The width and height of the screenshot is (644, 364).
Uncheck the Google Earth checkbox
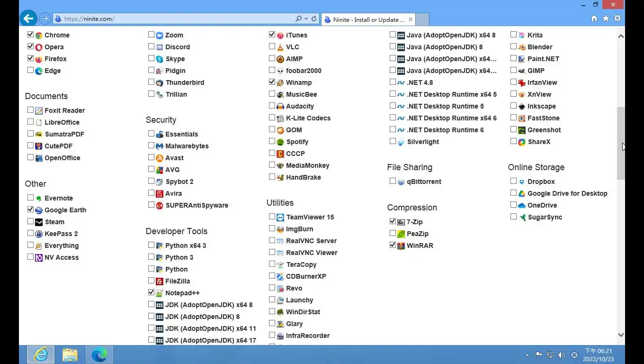tap(30, 209)
